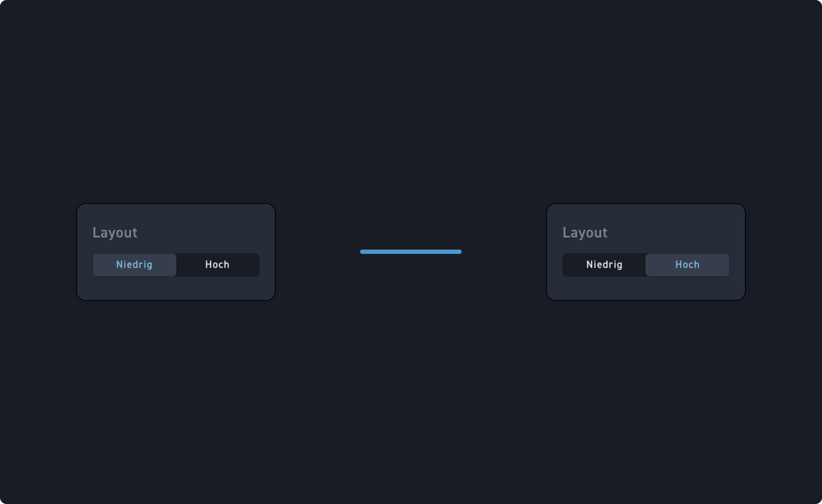Click the blue Niedrig text in the left card

pos(134,265)
